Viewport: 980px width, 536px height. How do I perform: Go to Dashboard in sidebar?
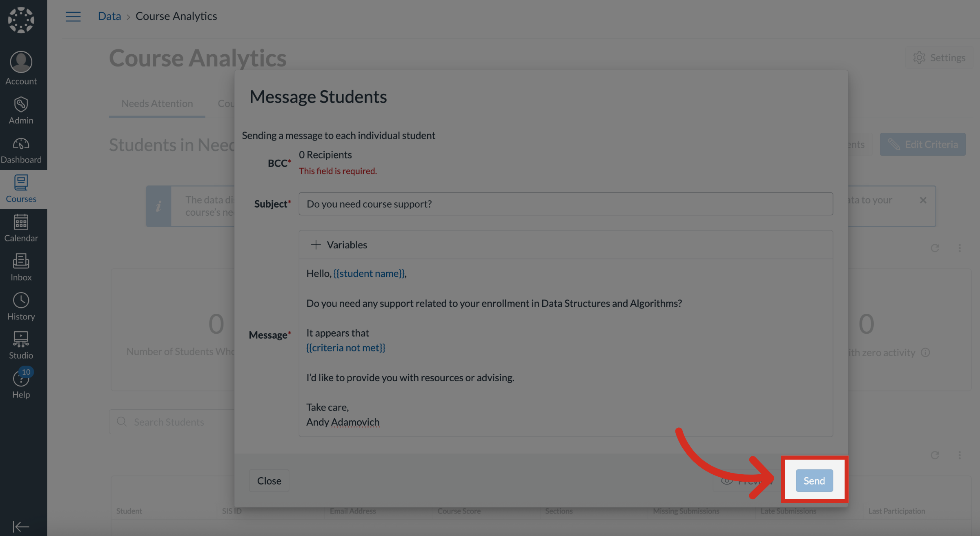(x=21, y=150)
